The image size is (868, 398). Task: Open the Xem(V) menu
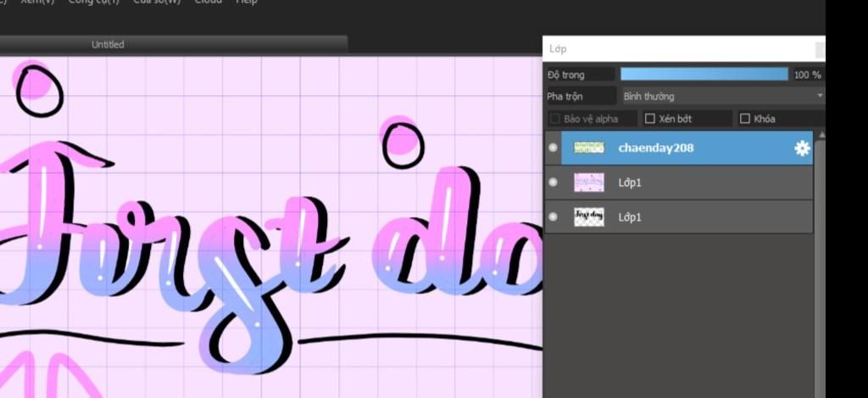pos(37,2)
